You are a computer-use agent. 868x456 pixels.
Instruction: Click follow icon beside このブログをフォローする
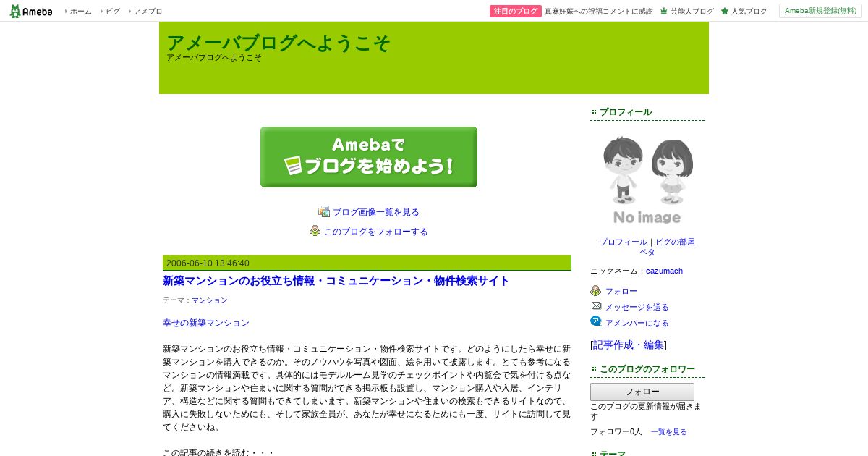coord(315,231)
